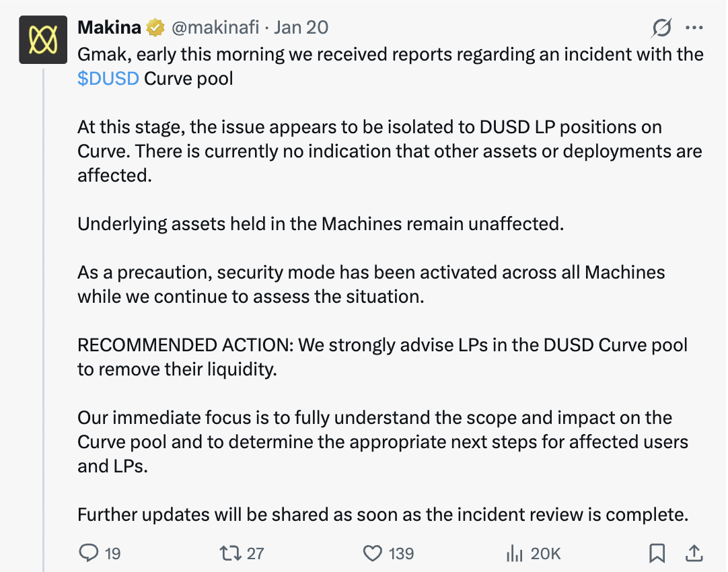Click the repost count 27
The width and height of the screenshot is (728, 572).
[255, 554]
